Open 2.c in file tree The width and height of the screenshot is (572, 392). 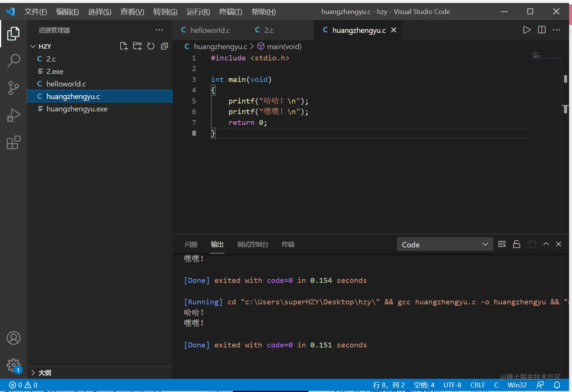click(x=100, y=59)
